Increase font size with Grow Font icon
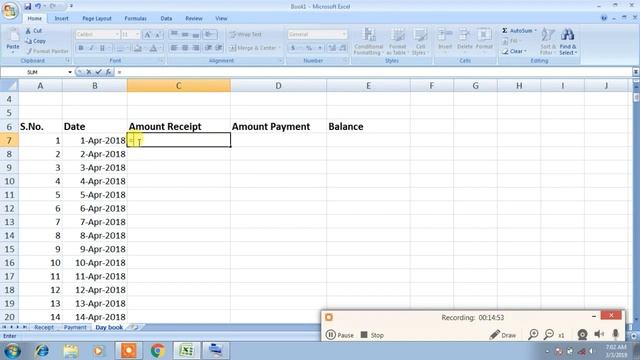The width and height of the screenshot is (640, 360). (148, 35)
